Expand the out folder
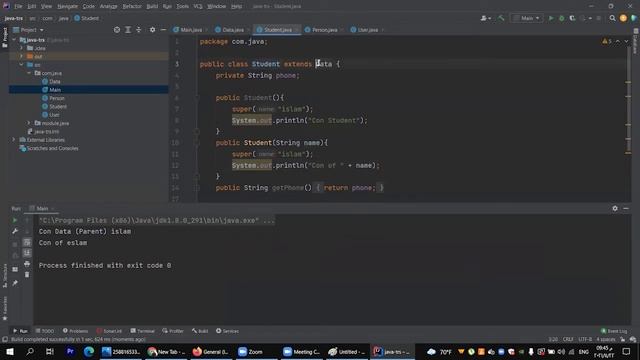 (22, 56)
